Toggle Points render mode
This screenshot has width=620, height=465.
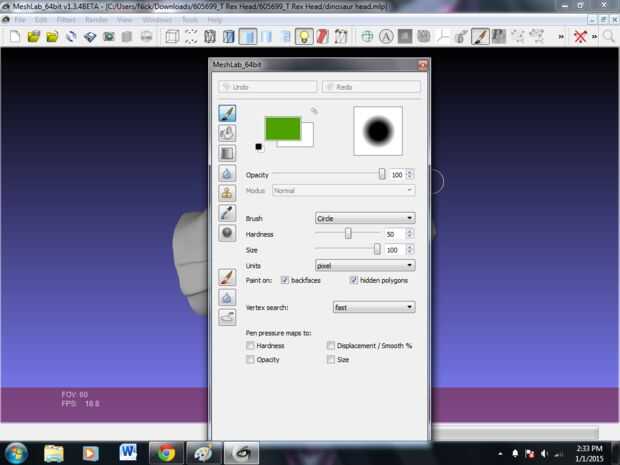[191, 37]
